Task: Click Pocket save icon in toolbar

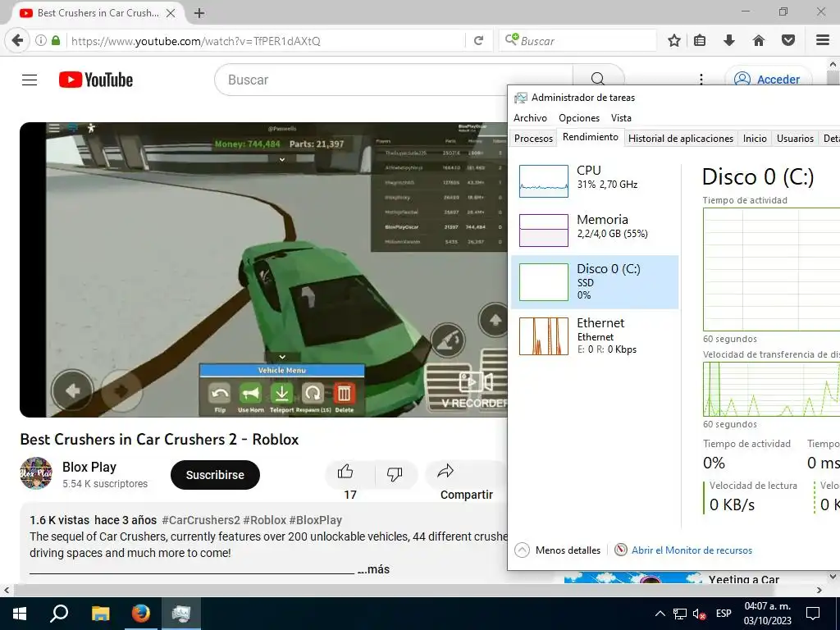Action: click(x=788, y=41)
